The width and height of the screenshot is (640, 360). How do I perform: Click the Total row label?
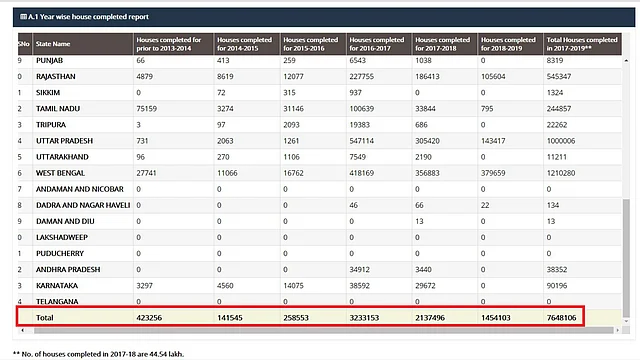click(x=44, y=318)
